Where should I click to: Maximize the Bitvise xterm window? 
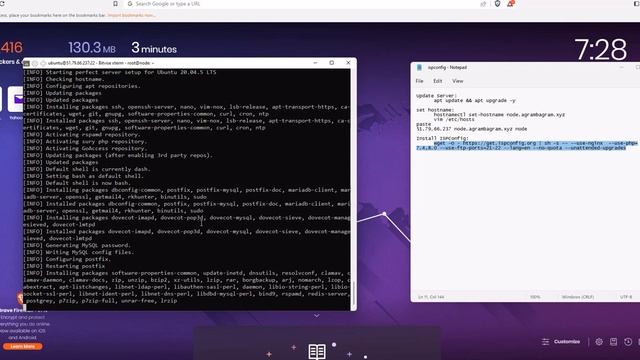point(331,63)
